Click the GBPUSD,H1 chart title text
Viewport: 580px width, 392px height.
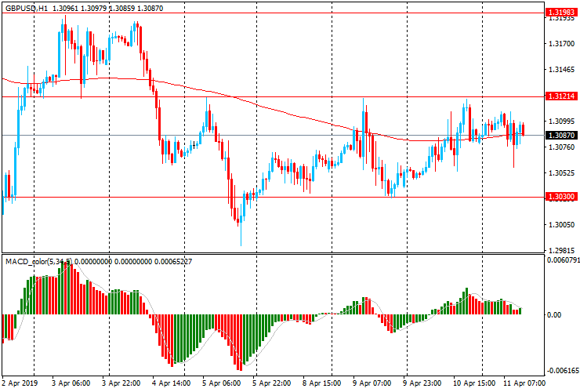pos(27,8)
